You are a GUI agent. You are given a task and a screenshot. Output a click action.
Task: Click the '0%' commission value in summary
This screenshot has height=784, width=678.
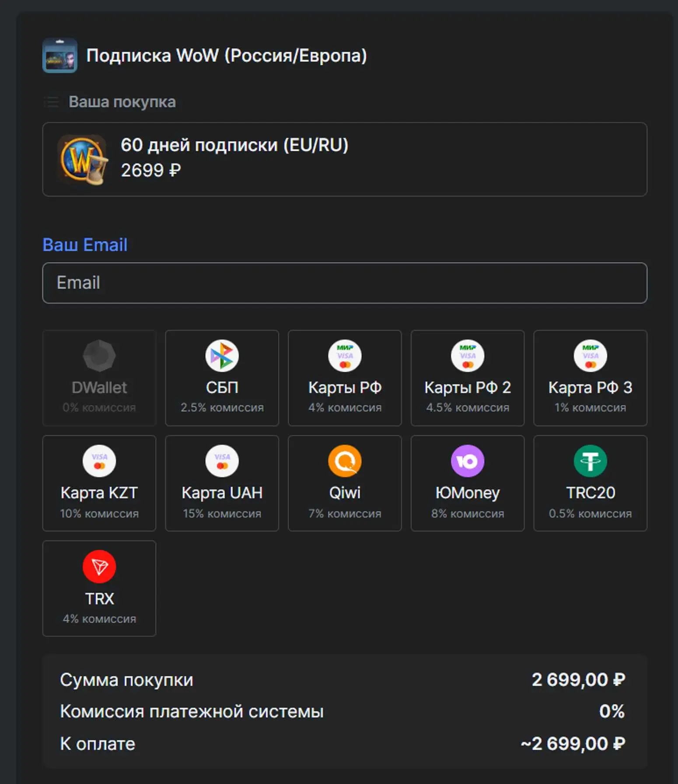612,711
